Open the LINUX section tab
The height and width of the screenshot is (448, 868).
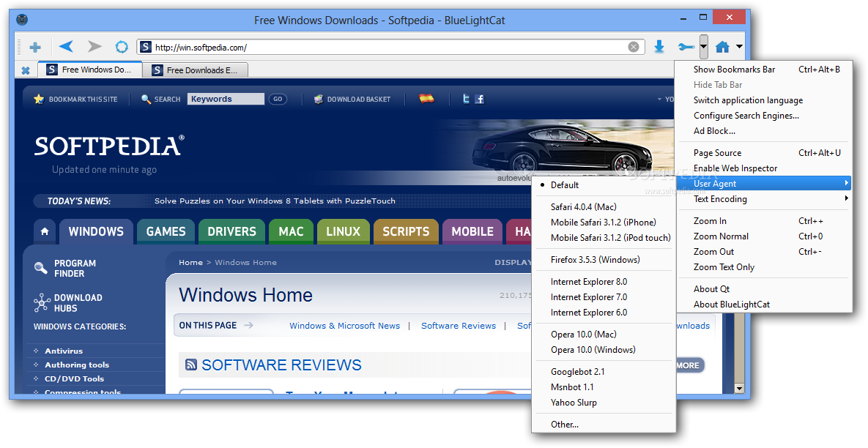click(344, 232)
